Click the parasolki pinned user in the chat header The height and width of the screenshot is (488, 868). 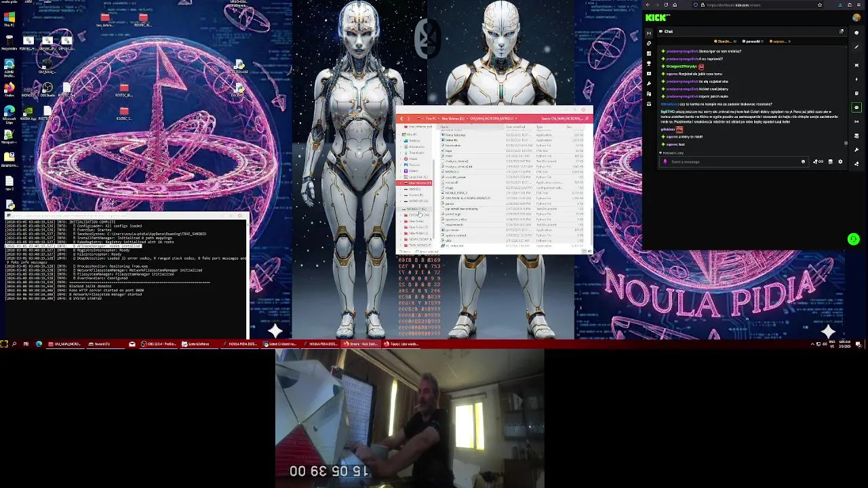[x=753, y=41]
